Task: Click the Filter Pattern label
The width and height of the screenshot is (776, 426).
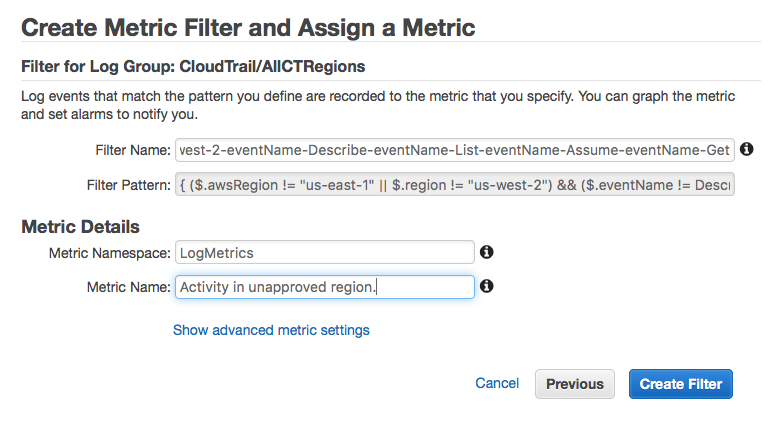Action: point(129,185)
